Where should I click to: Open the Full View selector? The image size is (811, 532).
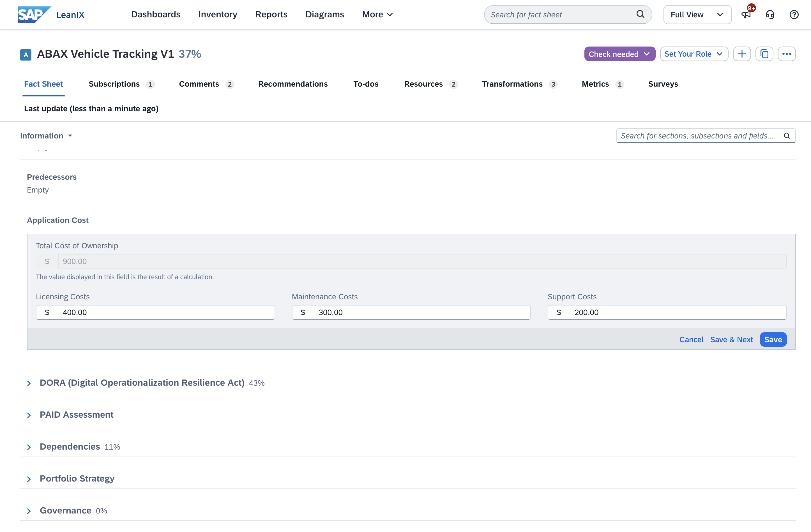tap(697, 14)
